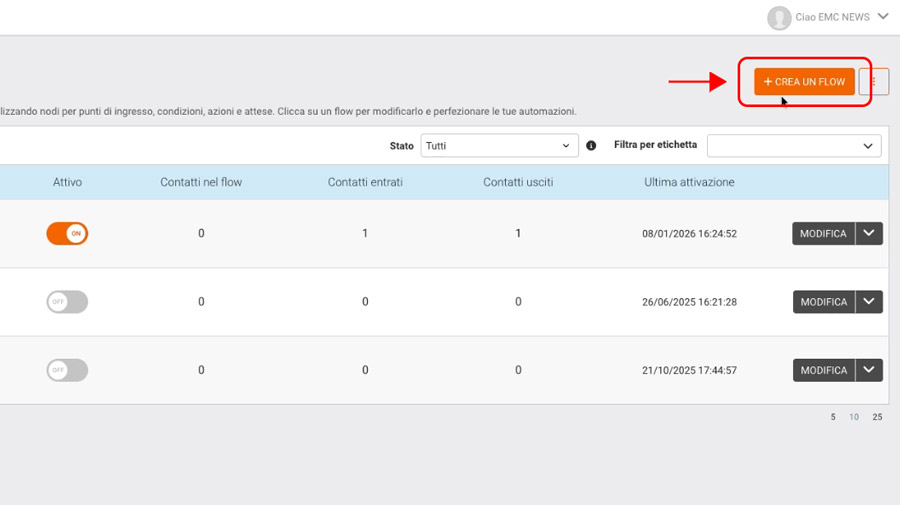The height and width of the screenshot is (505, 900).
Task: Click the Crea un Flow button
Action: 804,82
